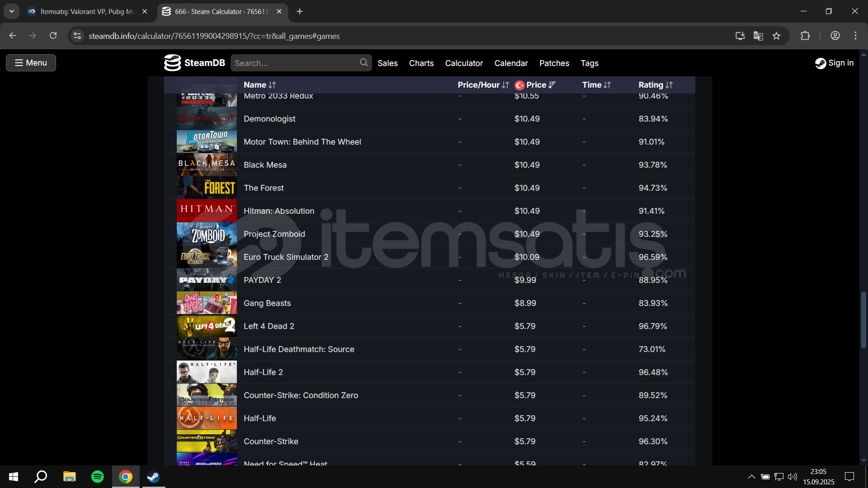This screenshot has width=868, height=488.
Task: Reload the page with refresh icon
Action: pos(53,36)
